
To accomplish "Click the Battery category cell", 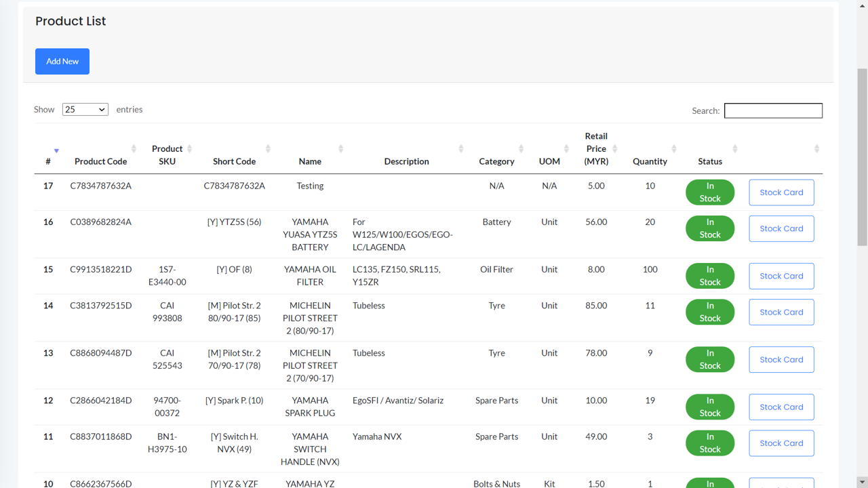I will pyautogui.click(x=496, y=222).
